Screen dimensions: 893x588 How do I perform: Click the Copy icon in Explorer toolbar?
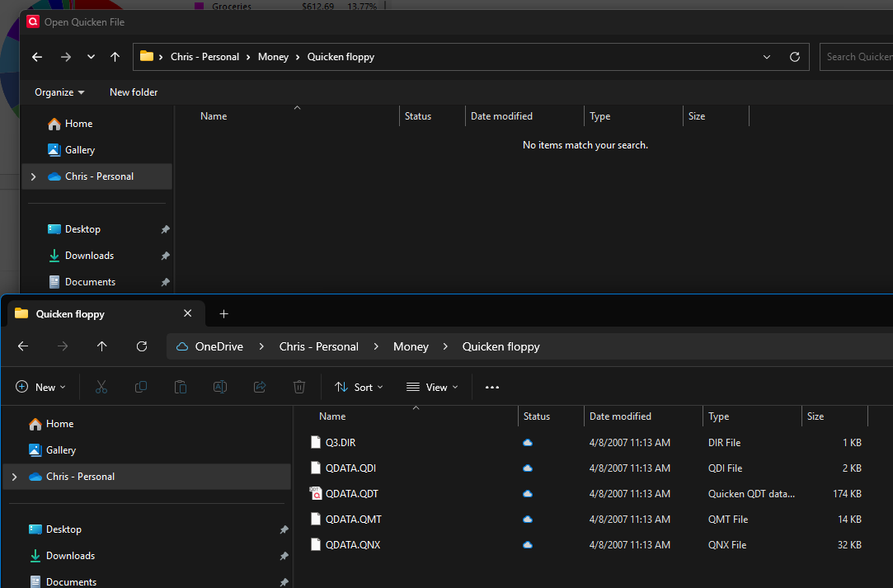141,387
